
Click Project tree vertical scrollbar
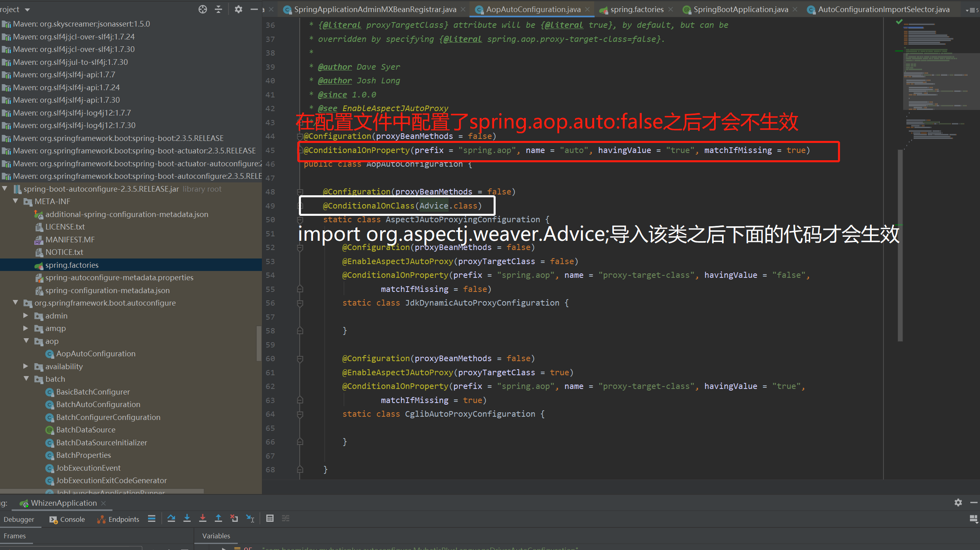259,343
